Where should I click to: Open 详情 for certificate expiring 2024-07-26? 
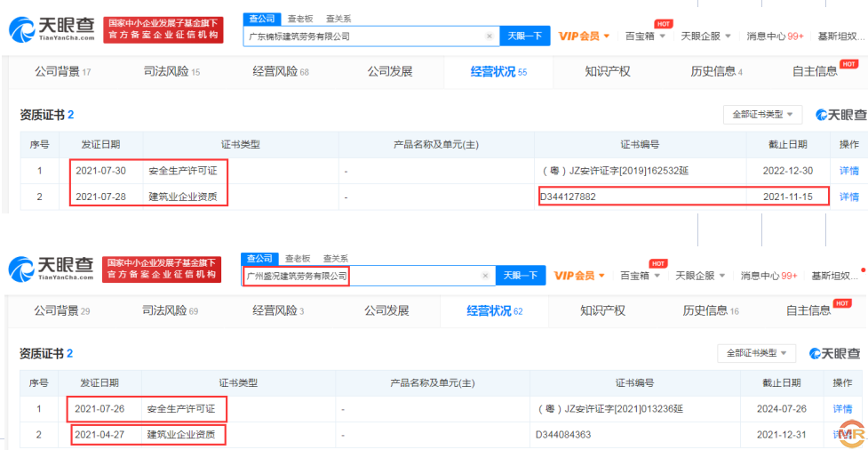(842, 409)
